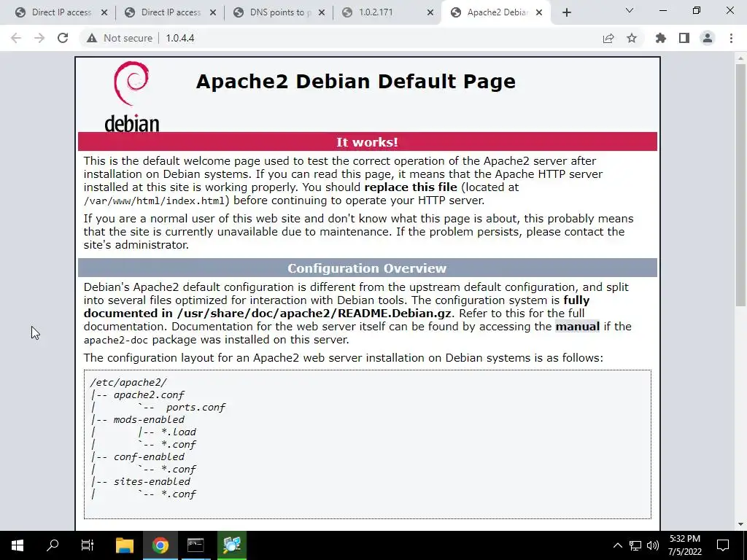Open the Windows Start menu
Screen dimensions: 747x560
click(x=18, y=545)
